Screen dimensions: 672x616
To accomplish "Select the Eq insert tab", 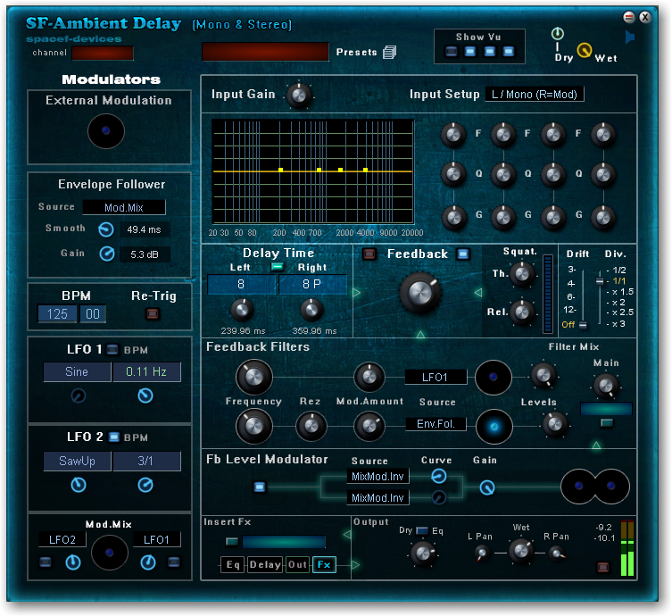I will (233, 564).
